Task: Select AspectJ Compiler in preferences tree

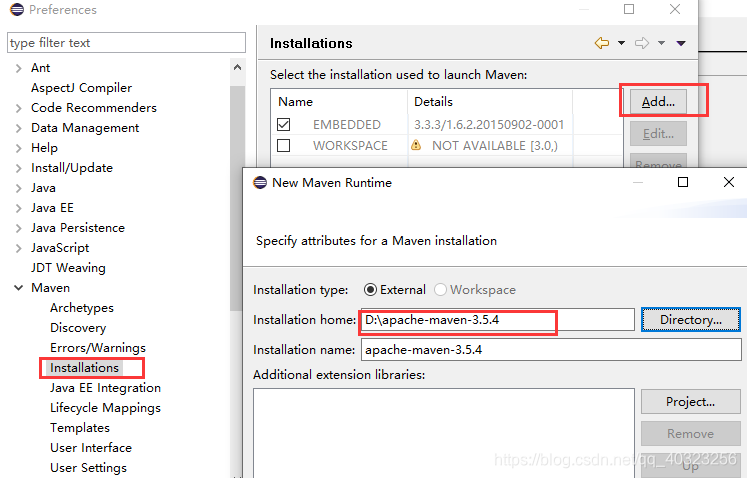Action: pyautogui.click(x=81, y=88)
